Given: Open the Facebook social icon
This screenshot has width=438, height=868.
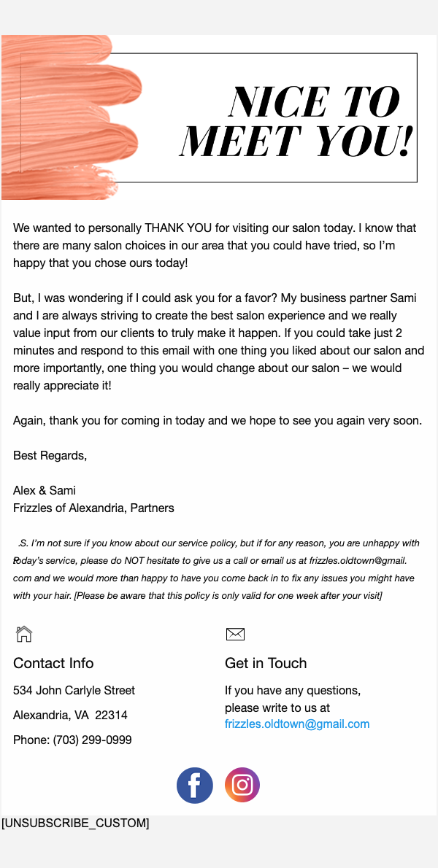Looking at the screenshot, I should [195, 786].
